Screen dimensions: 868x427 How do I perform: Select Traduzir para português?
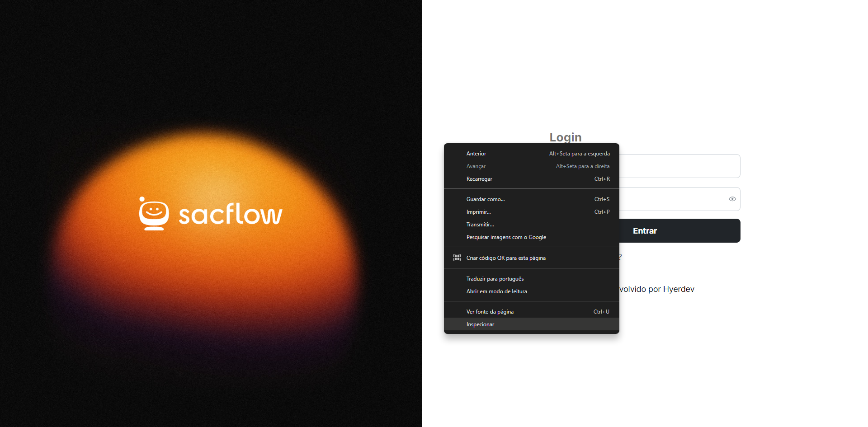[495, 279]
